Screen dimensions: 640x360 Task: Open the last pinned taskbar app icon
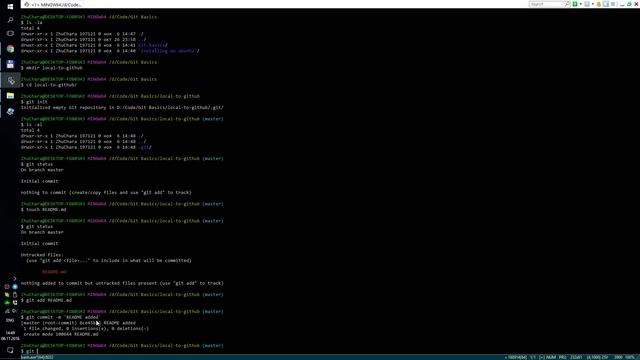click(10, 111)
